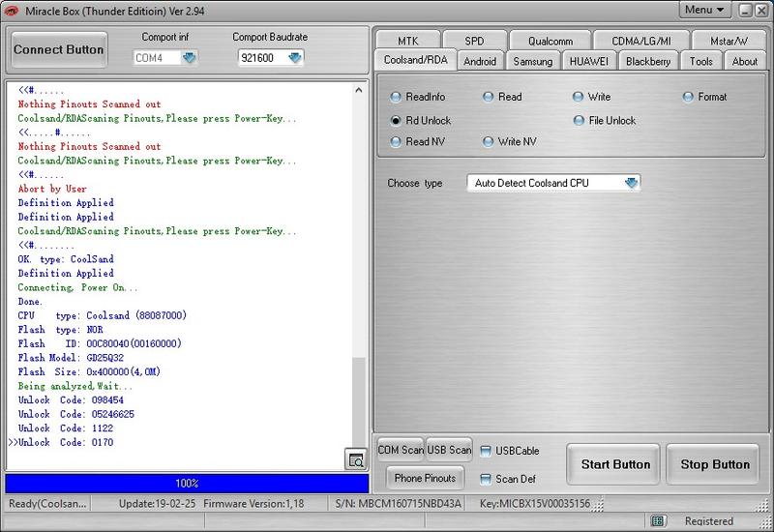The image size is (774, 532).
Task: Click the Firmware Version:1,18 status entry
Action: (x=253, y=503)
